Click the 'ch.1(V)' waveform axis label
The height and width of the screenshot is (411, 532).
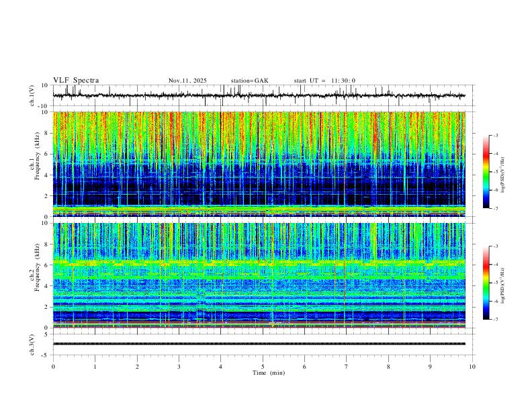coord(32,95)
